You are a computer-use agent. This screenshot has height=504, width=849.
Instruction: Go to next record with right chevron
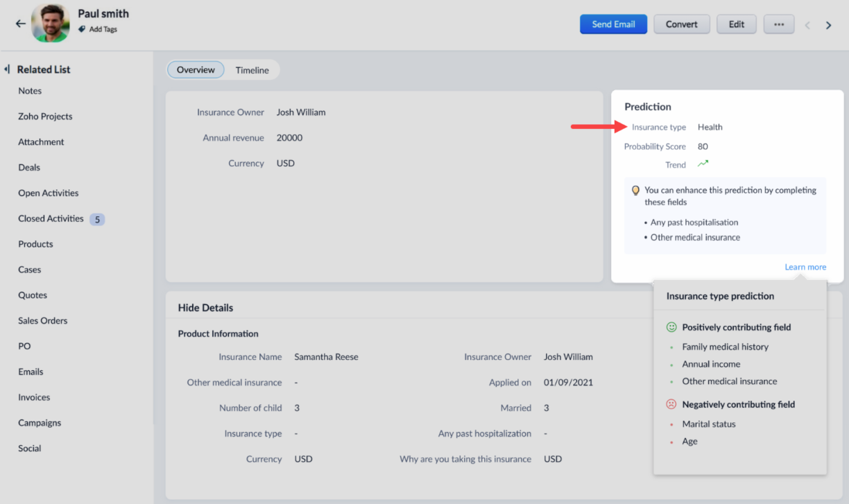tap(828, 25)
